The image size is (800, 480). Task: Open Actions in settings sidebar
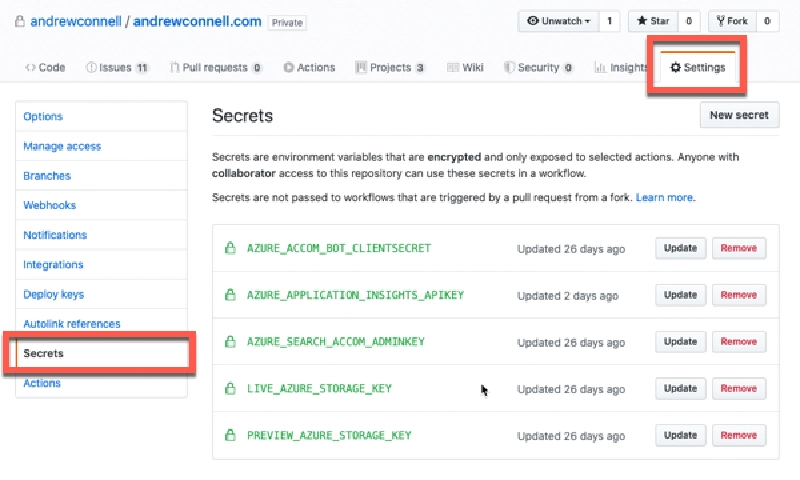tap(102, 383)
